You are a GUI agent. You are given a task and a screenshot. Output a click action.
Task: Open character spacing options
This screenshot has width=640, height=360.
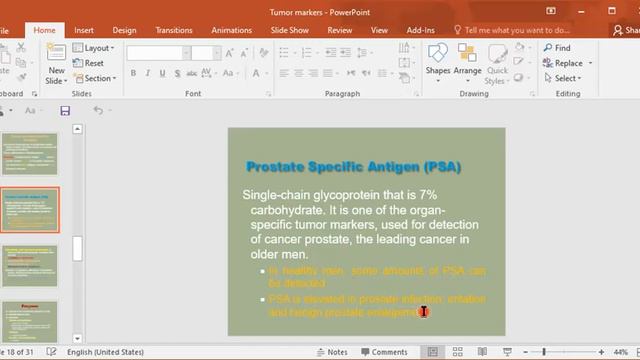[208, 73]
